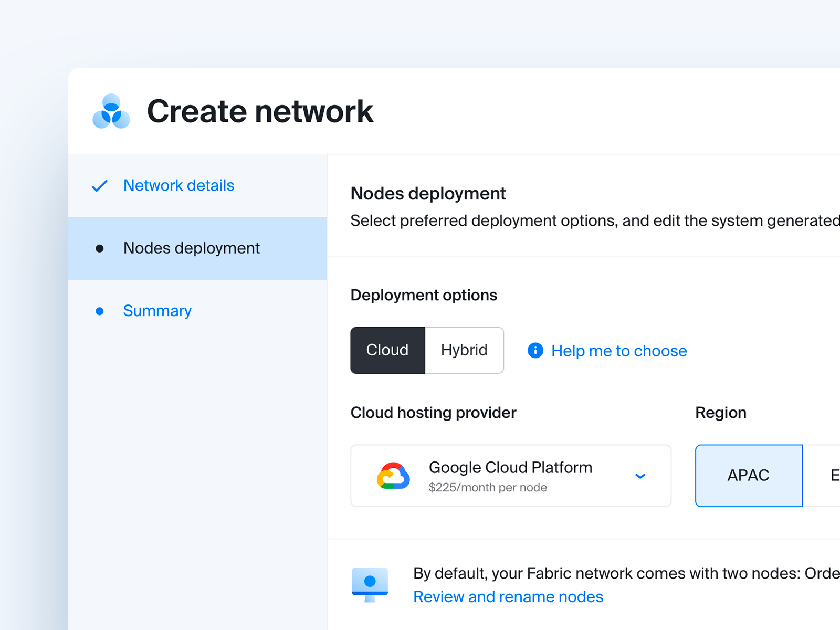Go to the Network details step
Viewport: 840px width, 630px height.
coord(178,186)
